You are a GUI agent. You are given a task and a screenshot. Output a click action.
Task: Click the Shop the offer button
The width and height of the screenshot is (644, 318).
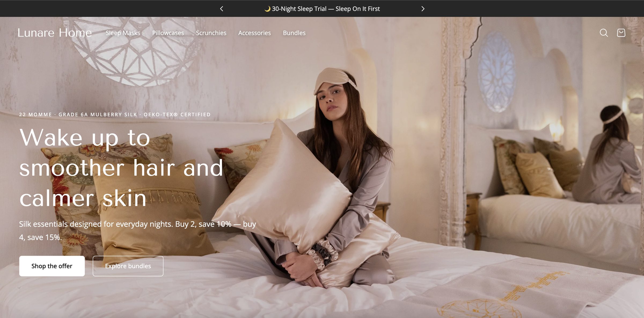52,266
